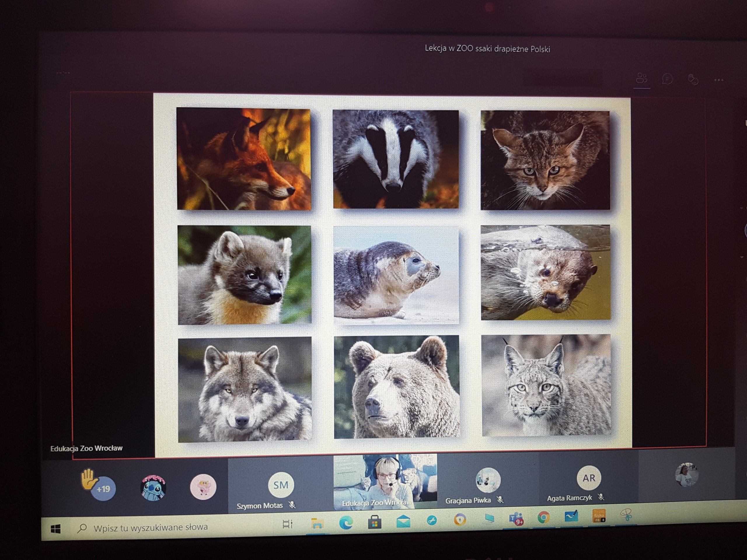Open the More actions three-dot menu
747x560 pixels.
point(719,80)
